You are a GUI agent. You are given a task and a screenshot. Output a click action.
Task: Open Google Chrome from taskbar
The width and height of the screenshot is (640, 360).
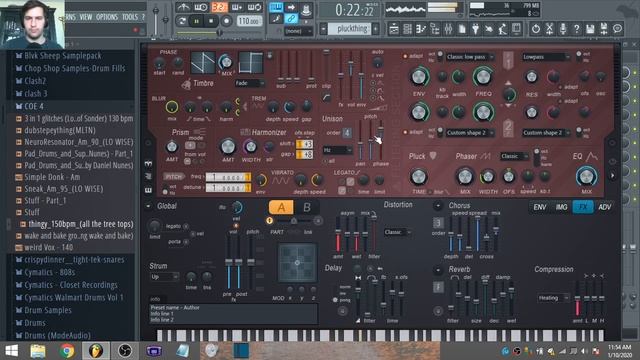pos(67,351)
